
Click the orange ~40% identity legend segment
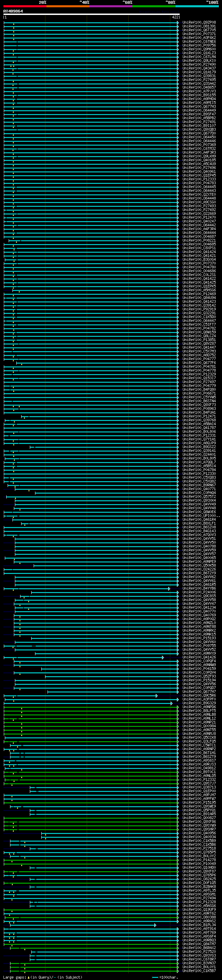68,6
